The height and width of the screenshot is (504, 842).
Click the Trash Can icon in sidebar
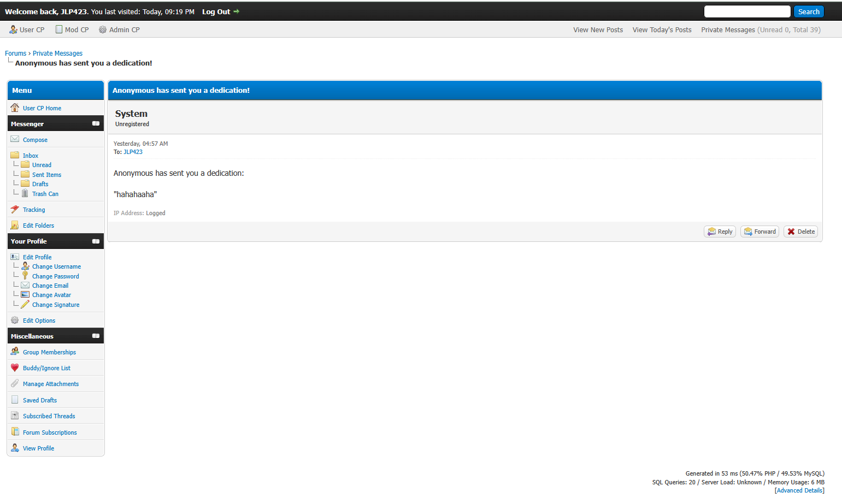pos(25,193)
